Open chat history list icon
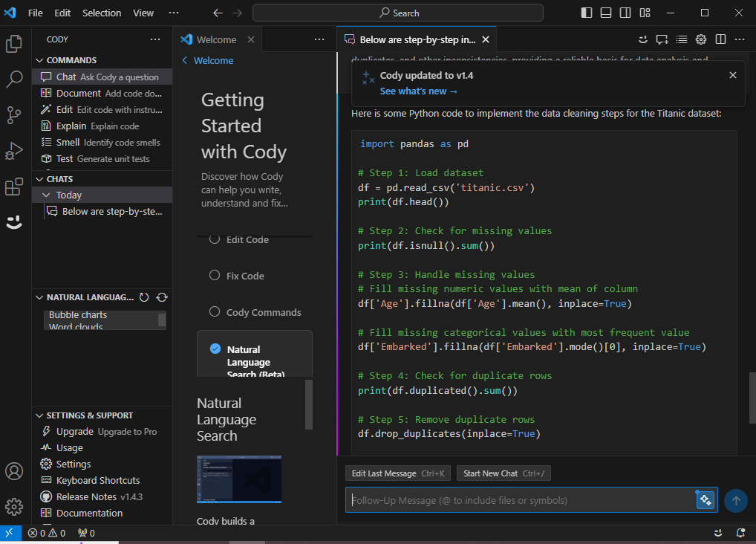The width and height of the screenshot is (756, 544). [x=681, y=39]
